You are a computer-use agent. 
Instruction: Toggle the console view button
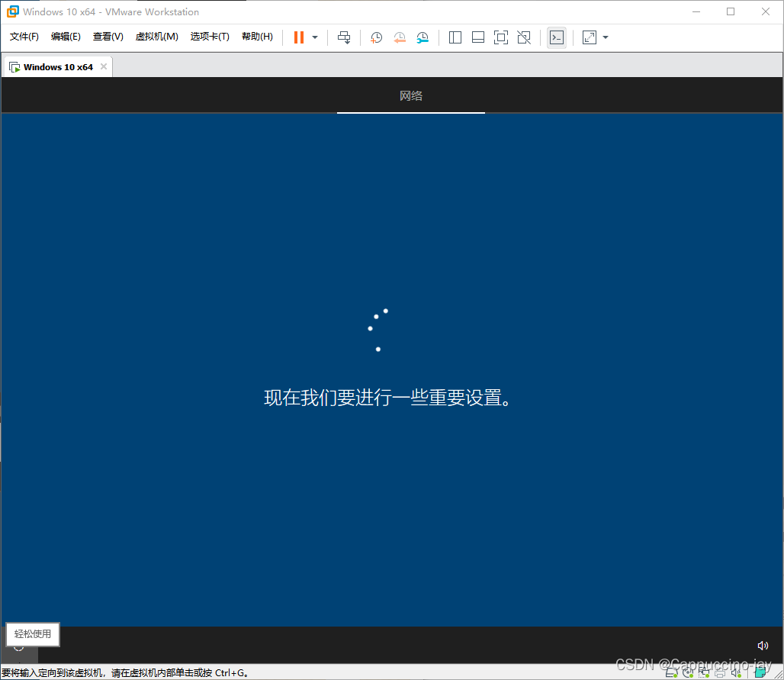point(556,37)
